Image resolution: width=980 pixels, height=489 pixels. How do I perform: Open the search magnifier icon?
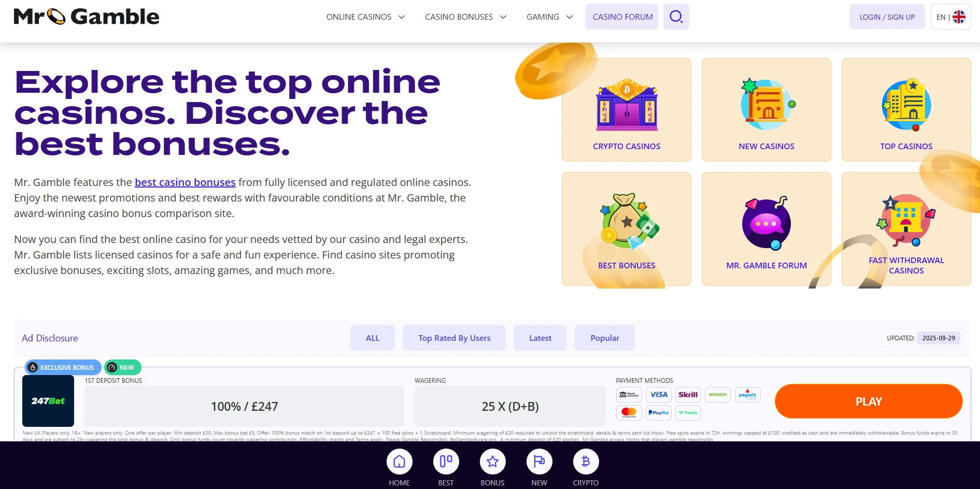676,17
